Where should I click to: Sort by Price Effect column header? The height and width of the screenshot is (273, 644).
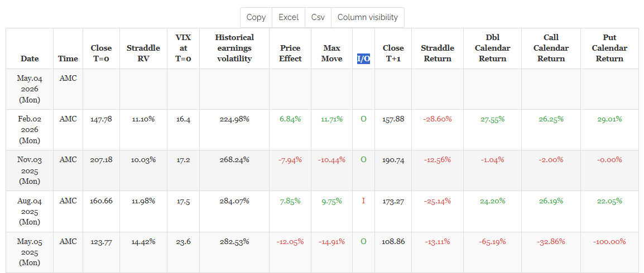tap(290, 48)
